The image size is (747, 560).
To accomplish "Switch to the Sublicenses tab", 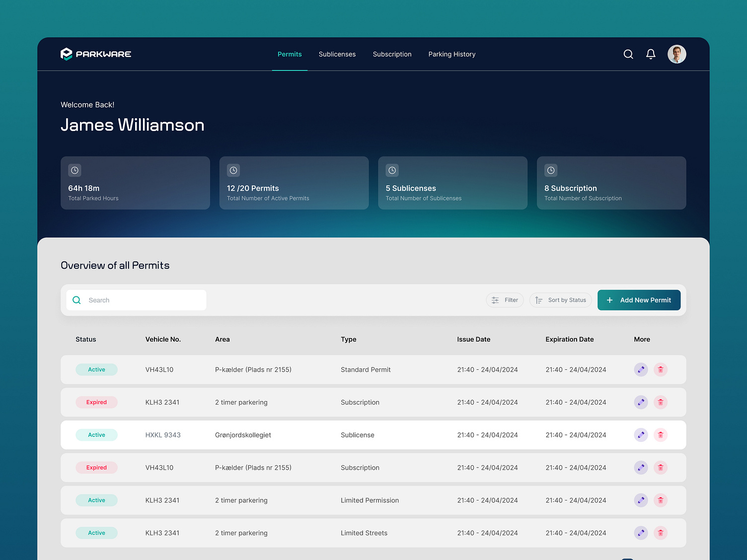I will (x=337, y=54).
